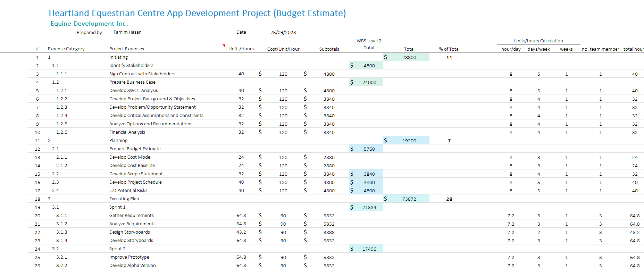Select the Initiating total cell showing 28800
The width and height of the screenshot is (644, 268).
pos(409,57)
